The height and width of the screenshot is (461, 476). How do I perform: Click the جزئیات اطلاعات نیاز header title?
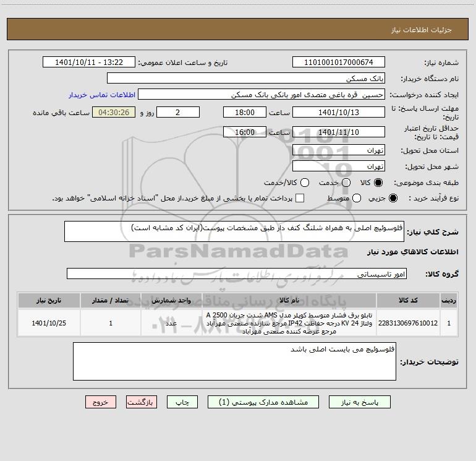[x=422, y=30]
